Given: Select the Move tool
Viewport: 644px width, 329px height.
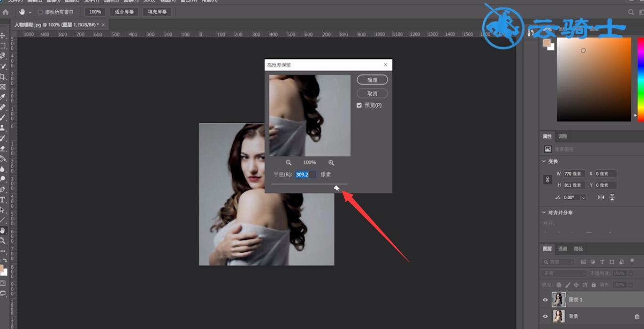Looking at the screenshot, I should [x=3, y=35].
